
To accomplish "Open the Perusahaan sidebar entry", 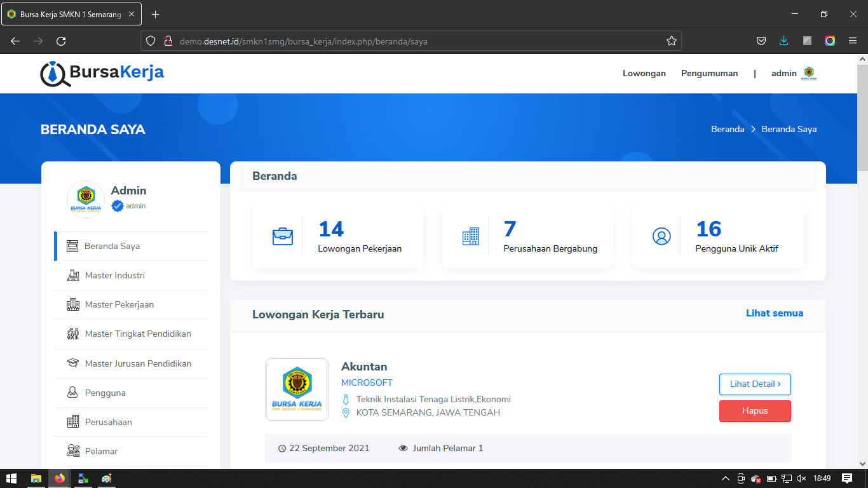I will tap(108, 422).
